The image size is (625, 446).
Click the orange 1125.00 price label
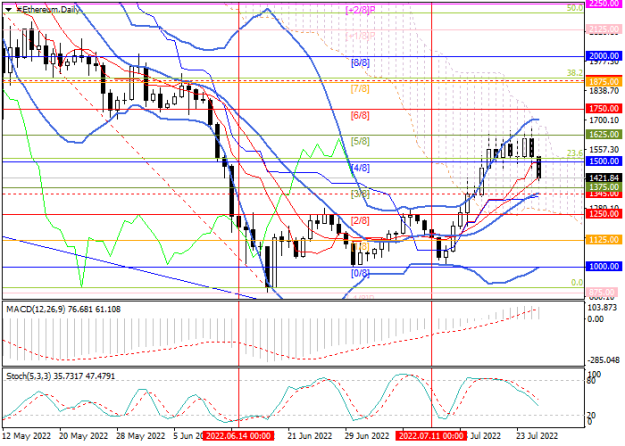pyautogui.click(x=604, y=240)
